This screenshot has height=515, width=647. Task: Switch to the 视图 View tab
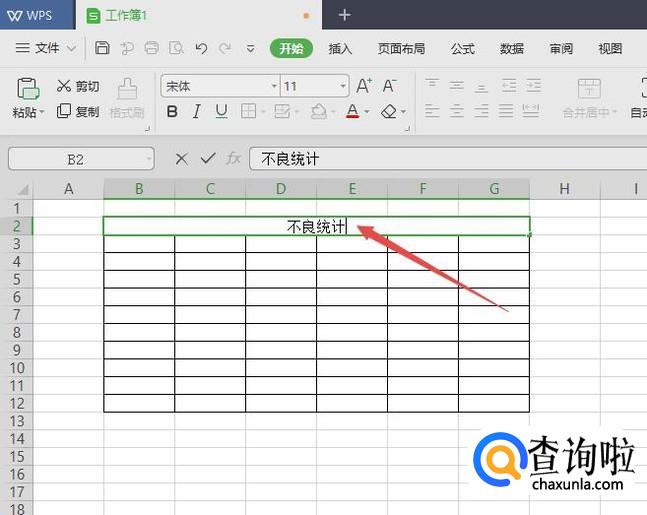(x=610, y=49)
